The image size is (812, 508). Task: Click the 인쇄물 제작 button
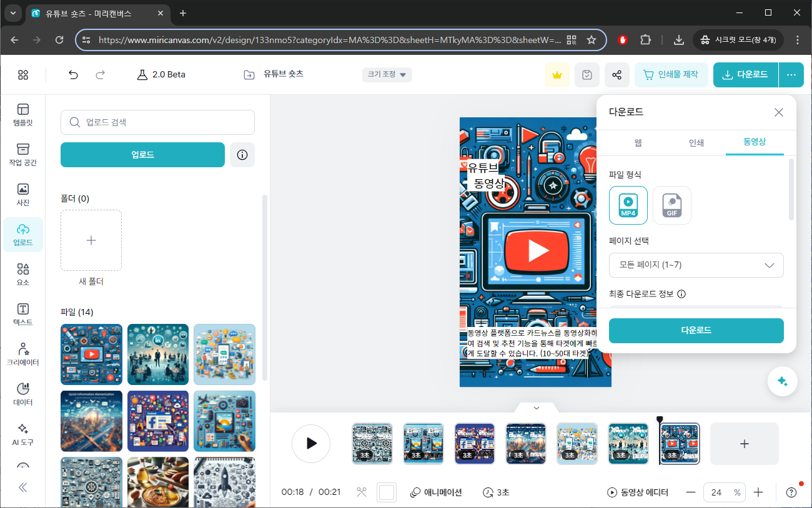pos(671,75)
